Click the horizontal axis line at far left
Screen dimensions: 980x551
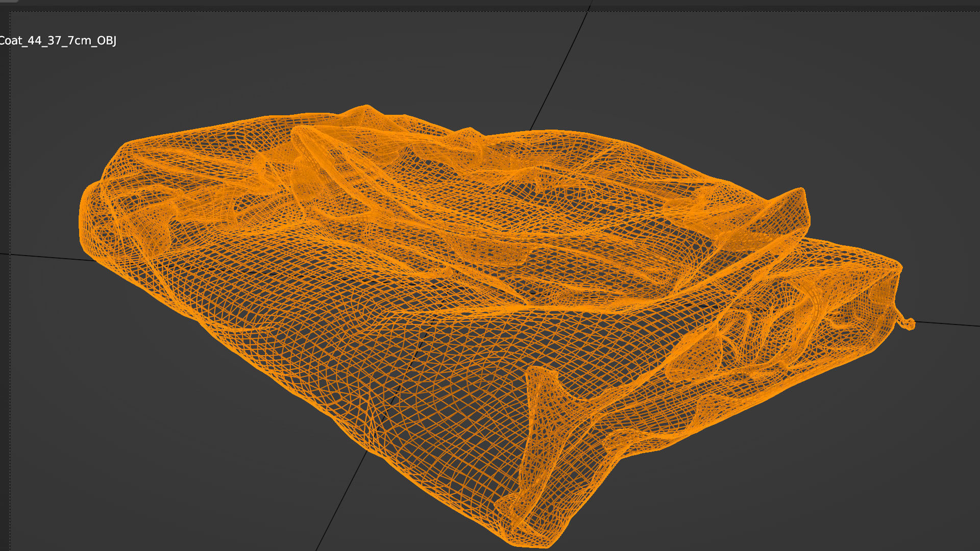[x=46, y=257]
